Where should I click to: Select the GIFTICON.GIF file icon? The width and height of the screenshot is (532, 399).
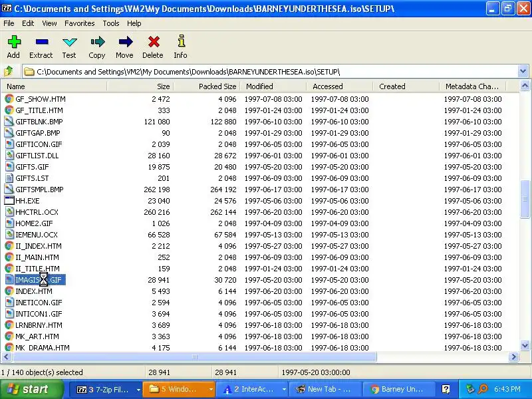[x=9, y=144]
